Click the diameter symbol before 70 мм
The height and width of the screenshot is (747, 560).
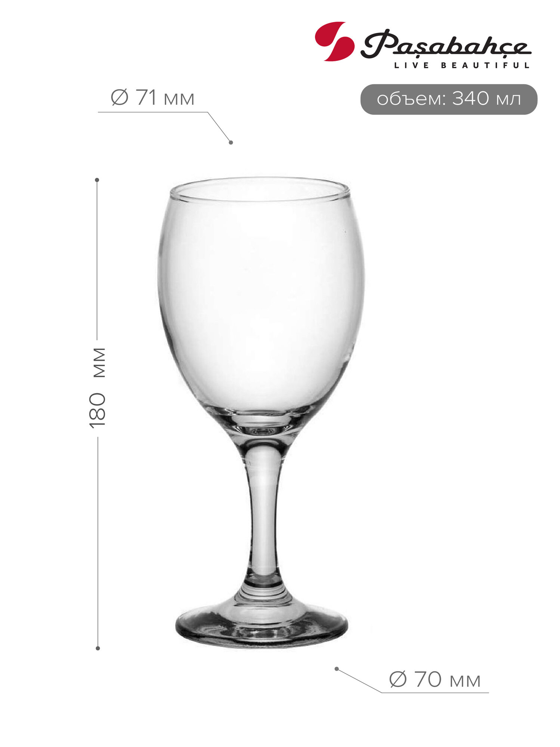(398, 679)
